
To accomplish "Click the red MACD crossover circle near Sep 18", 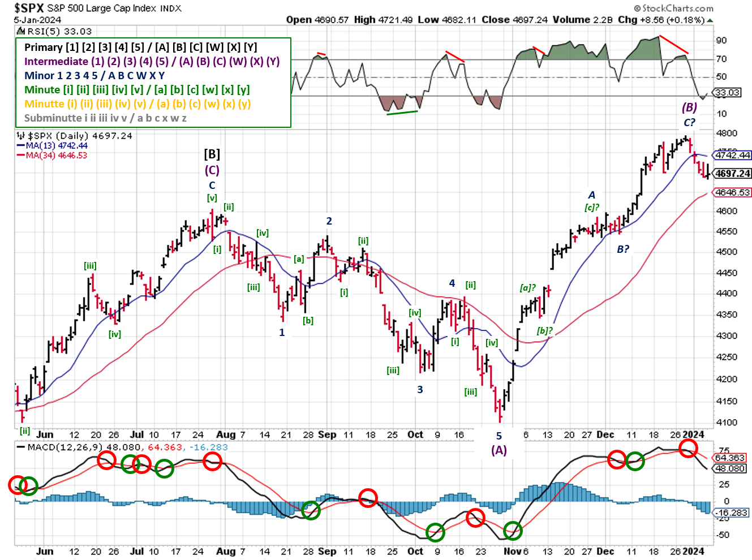I will pyautogui.click(x=368, y=497).
